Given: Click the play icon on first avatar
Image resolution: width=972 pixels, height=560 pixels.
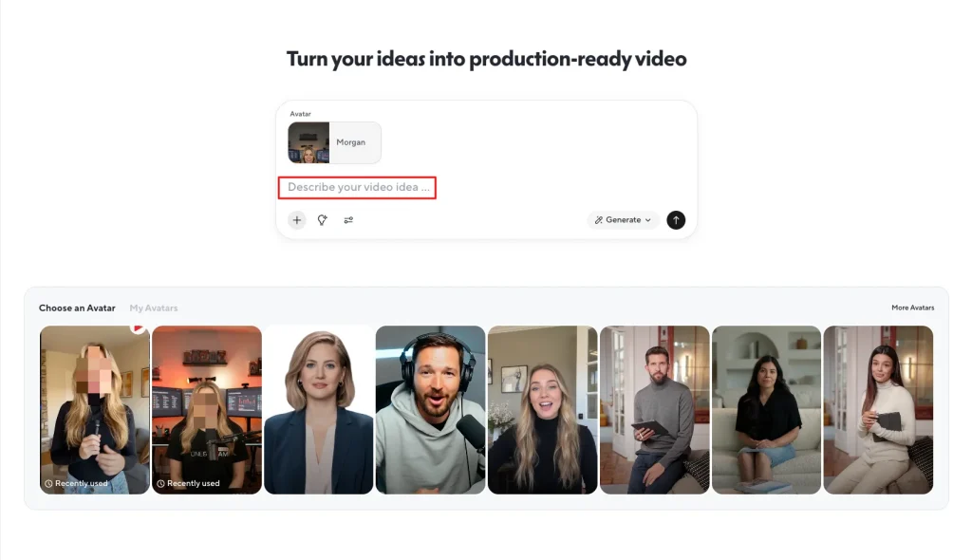Looking at the screenshot, I should [137, 327].
